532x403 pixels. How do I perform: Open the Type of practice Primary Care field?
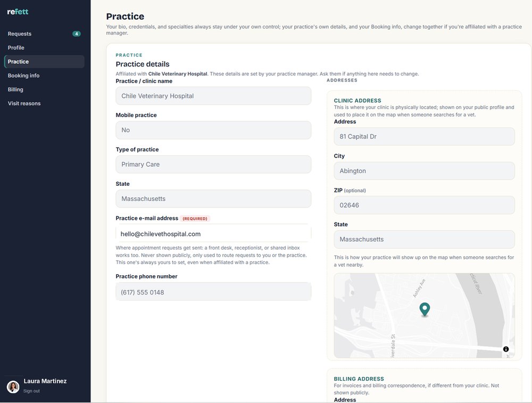point(213,165)
